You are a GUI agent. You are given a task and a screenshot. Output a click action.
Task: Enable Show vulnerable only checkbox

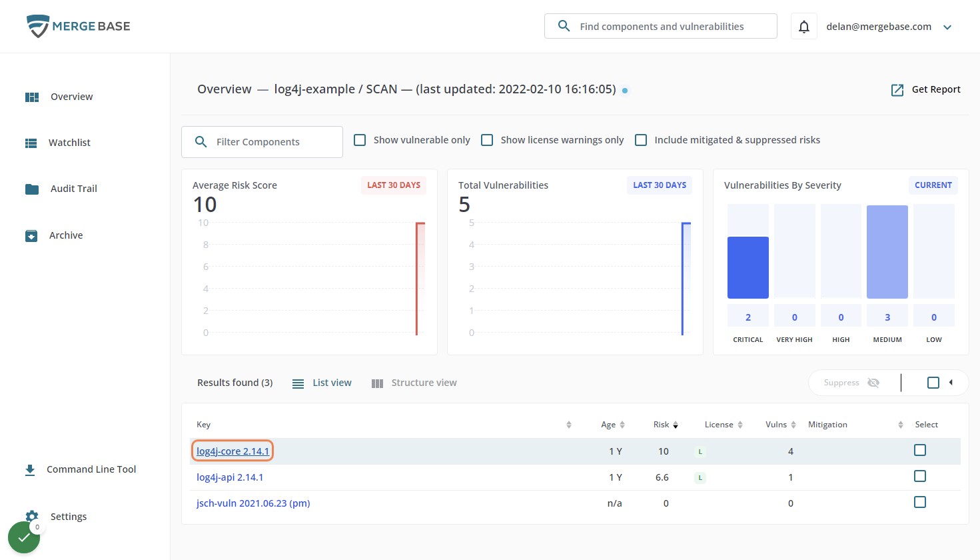tap(360, 140)
